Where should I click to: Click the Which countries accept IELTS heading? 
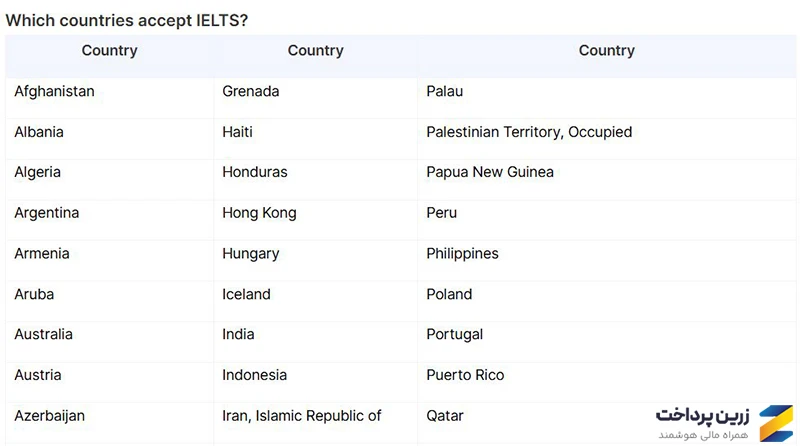[127, 20]
